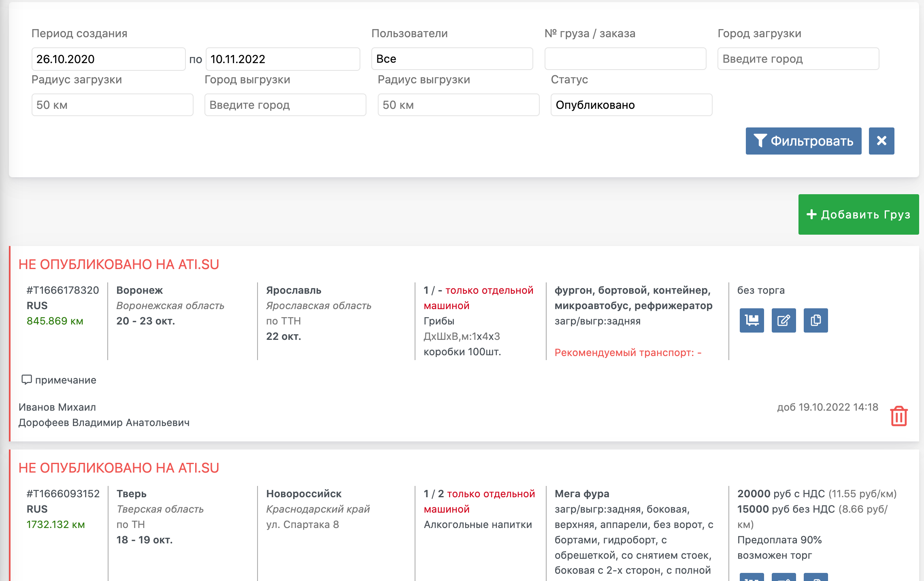Click the Рекомендуемый транспорт text
This screenshot has height=581, width=924.
[x=628, y=352]
